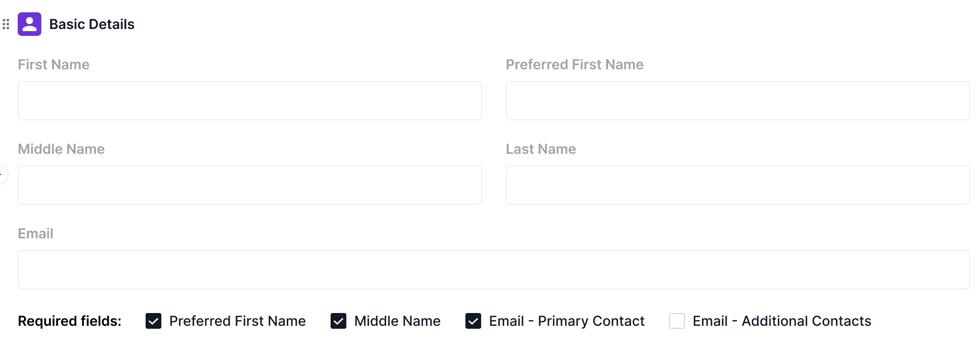Click the 'Required fields:' bold label
980x343 pixels.
(69, 321)
